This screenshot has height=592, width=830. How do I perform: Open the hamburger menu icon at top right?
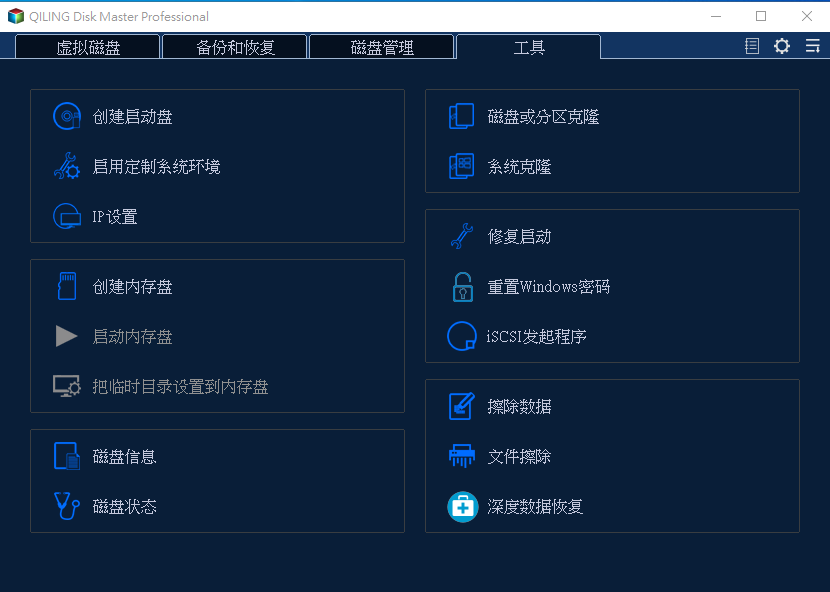click(813, 46)
